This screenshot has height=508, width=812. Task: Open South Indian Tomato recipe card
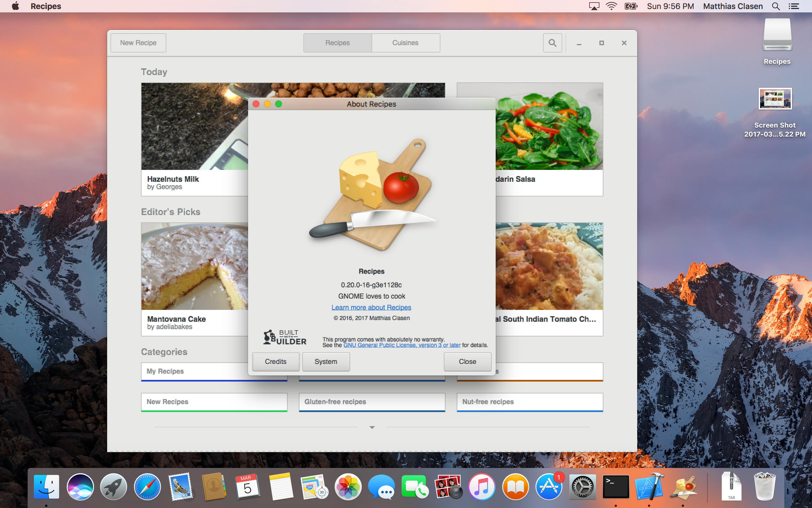click(549, 279)
